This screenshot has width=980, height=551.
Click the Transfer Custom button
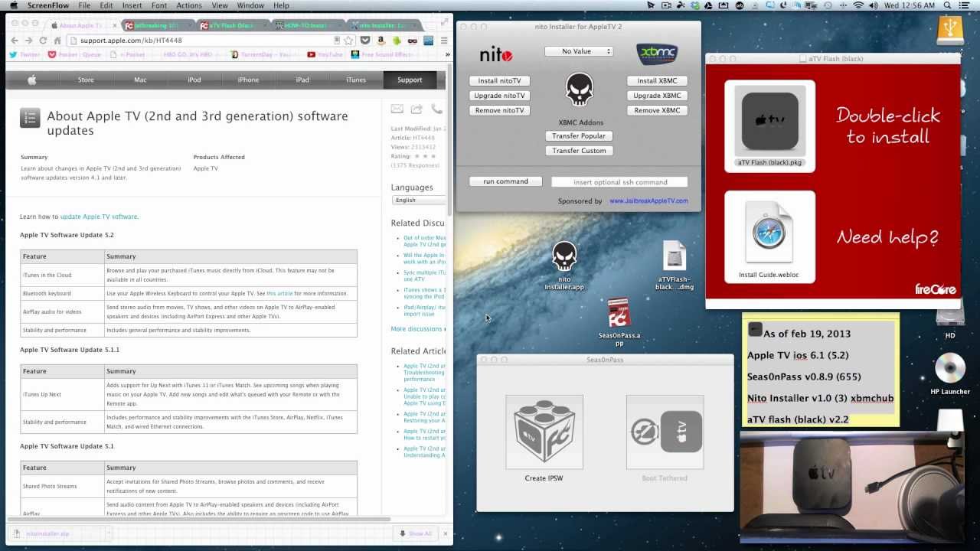(579, 151)
